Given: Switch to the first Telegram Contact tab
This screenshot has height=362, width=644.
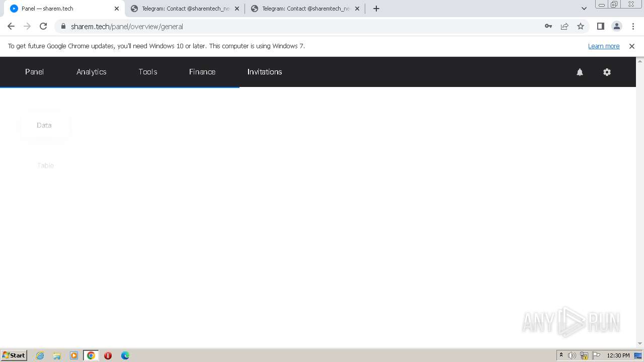Looking at the screenshot, I should [x=185, y=9].
